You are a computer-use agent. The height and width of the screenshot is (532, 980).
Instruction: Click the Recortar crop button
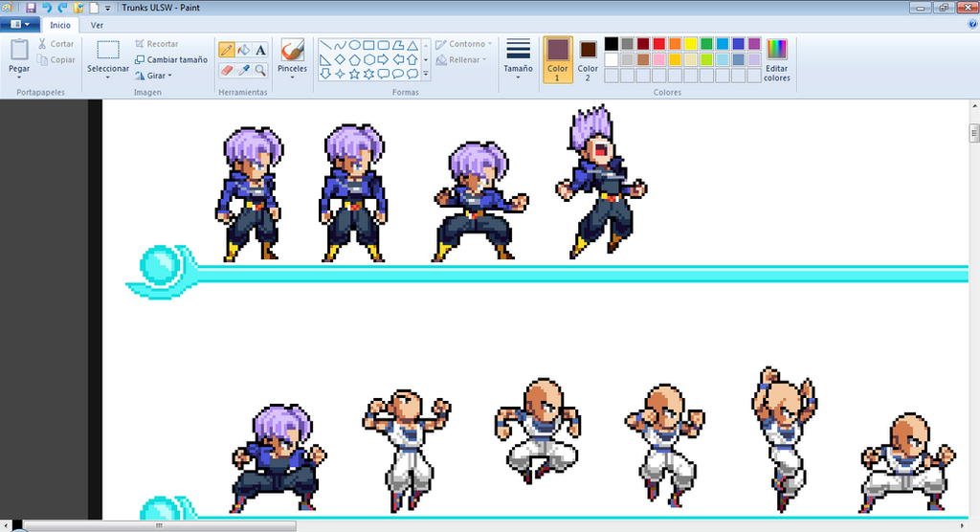(x=156, y=44)
